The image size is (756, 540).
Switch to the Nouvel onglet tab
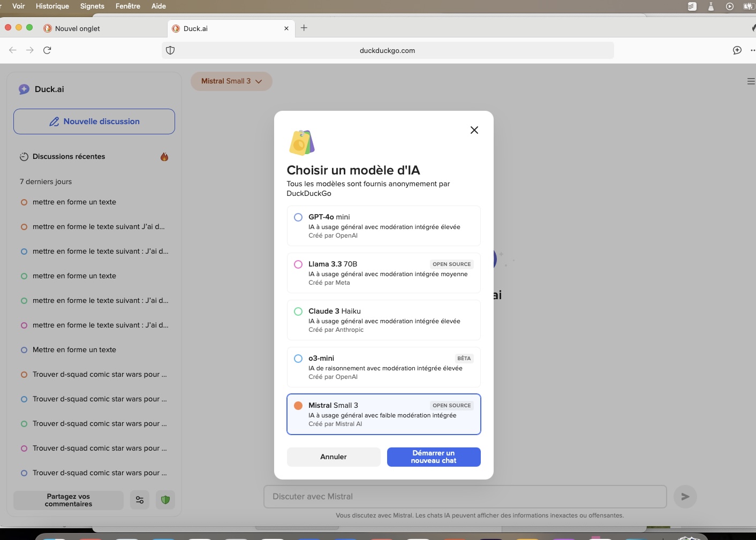tap(78, 28)
